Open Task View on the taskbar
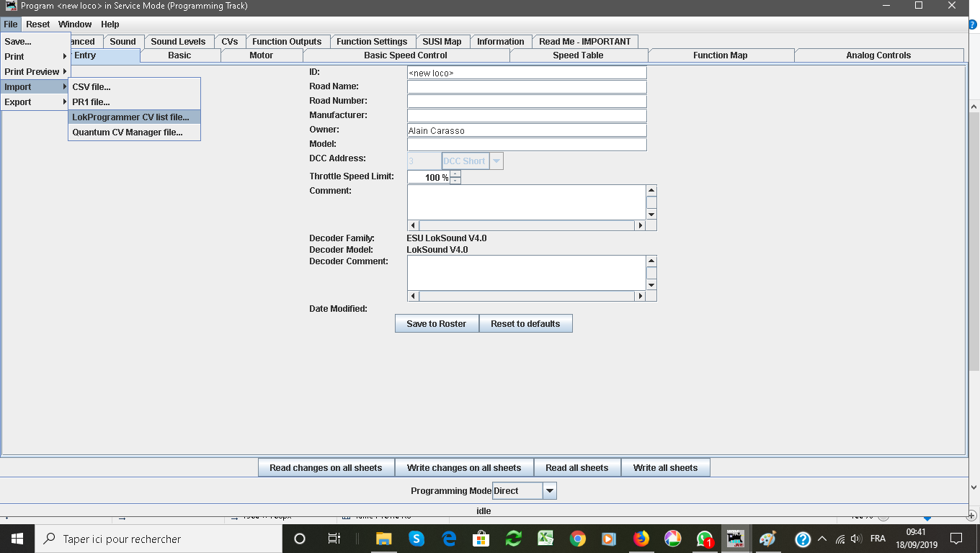980x553 pixels. (x=334, y=539)
